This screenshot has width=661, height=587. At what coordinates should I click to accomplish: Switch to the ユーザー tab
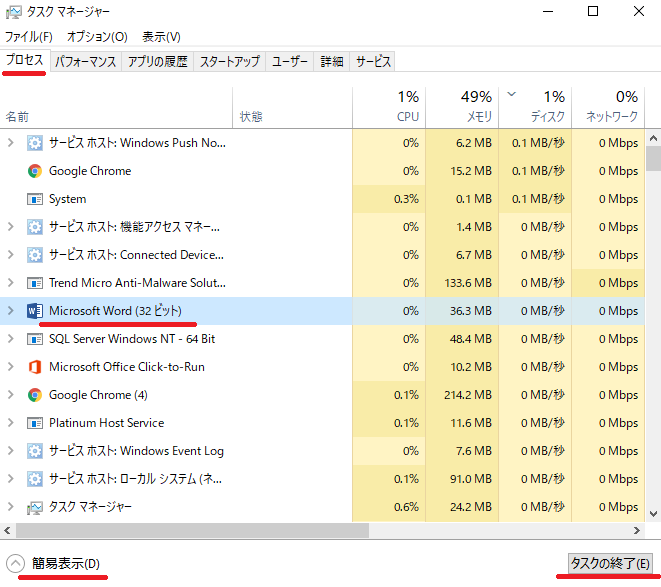(x=290, y=62)
